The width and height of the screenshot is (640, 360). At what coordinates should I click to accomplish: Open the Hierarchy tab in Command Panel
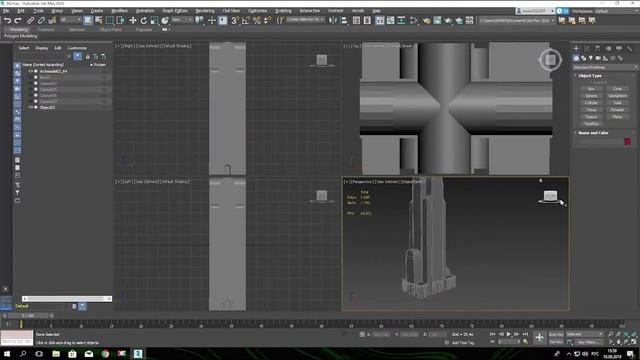click(x=598, y=49)
